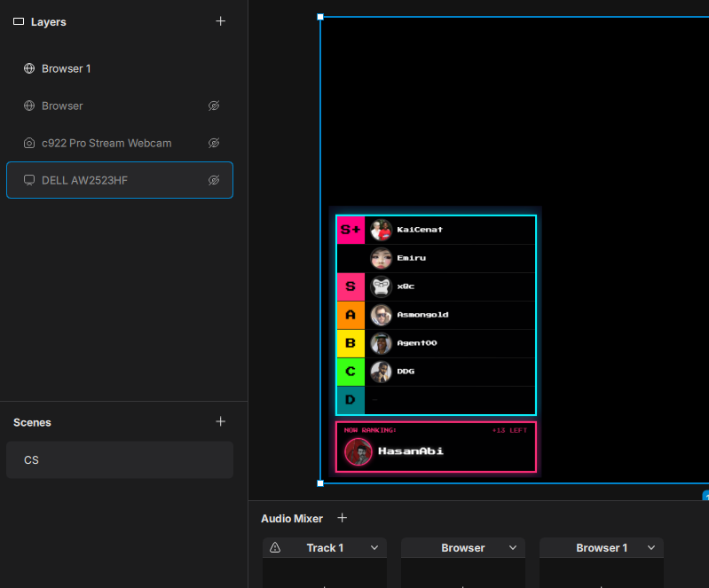Click the pink S tier label
709x588 pixels.
pyautogui.click(x=351, y=286)
